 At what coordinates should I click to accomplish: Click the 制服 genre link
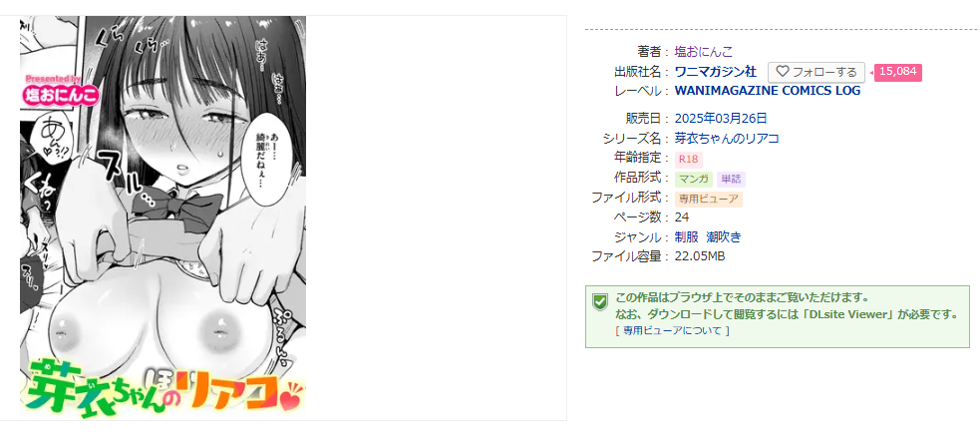686,236
